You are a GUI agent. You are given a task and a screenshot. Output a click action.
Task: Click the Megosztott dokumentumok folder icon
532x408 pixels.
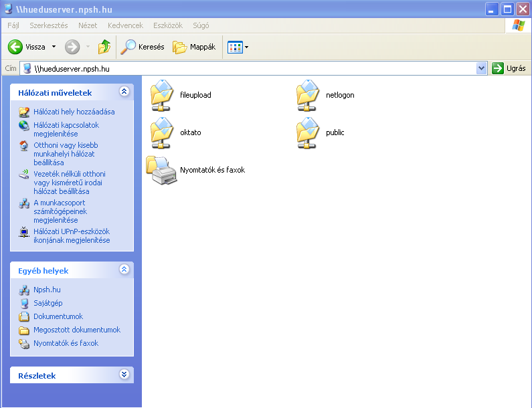click(23, 330)
